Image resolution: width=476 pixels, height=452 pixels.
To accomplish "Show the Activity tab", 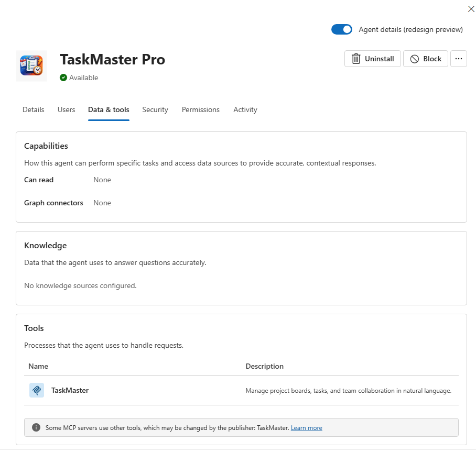I will 245,109.
